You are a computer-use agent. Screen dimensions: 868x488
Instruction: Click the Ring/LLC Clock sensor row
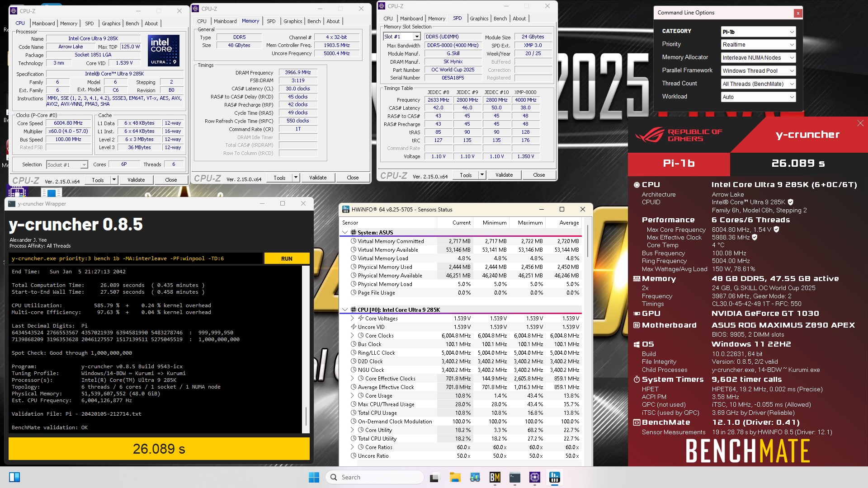pos(461,353)
